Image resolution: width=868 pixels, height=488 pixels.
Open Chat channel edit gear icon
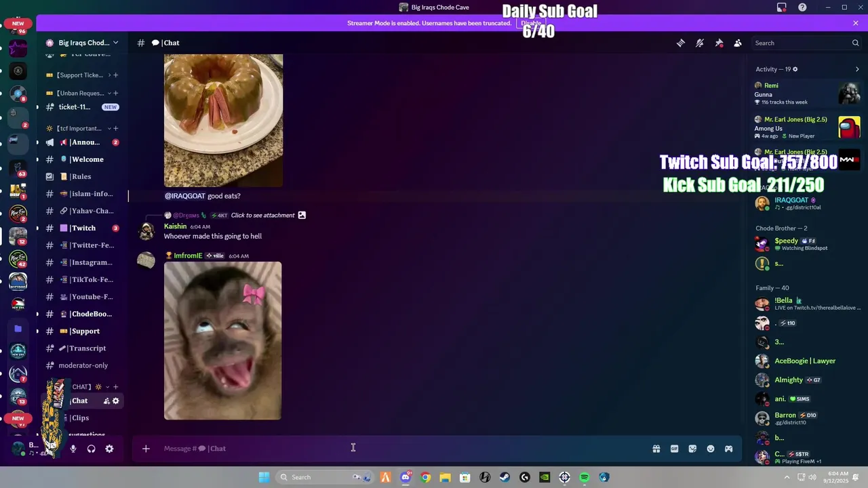coord(116,401)
